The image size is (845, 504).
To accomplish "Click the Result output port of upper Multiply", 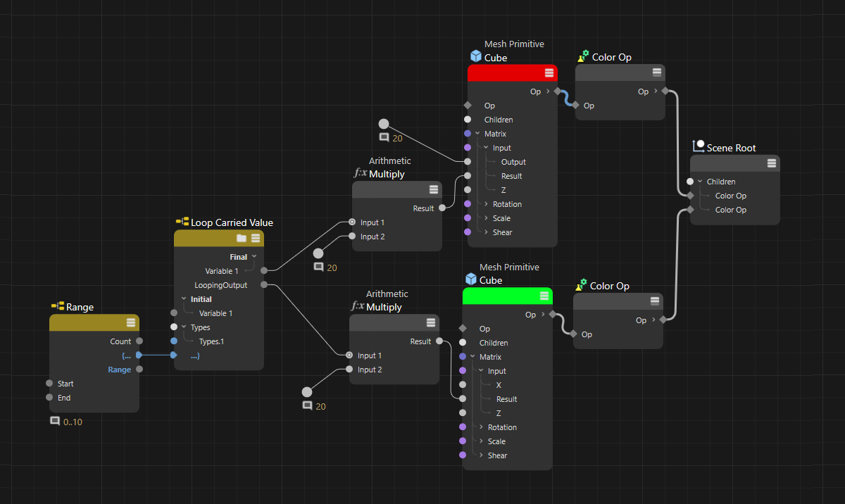I will (x=442, y=208).
